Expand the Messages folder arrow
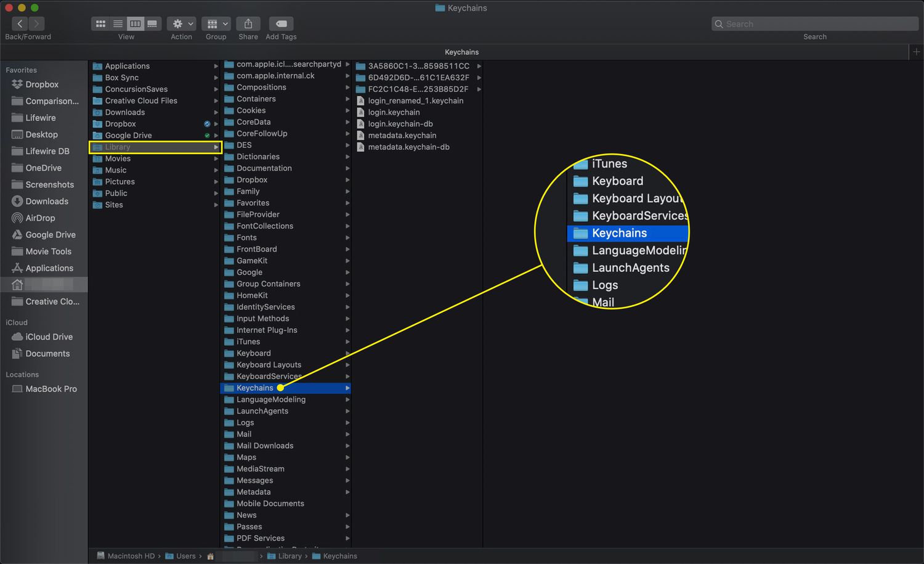This screenshot has height=564, width=924. [x=347, y=480]
